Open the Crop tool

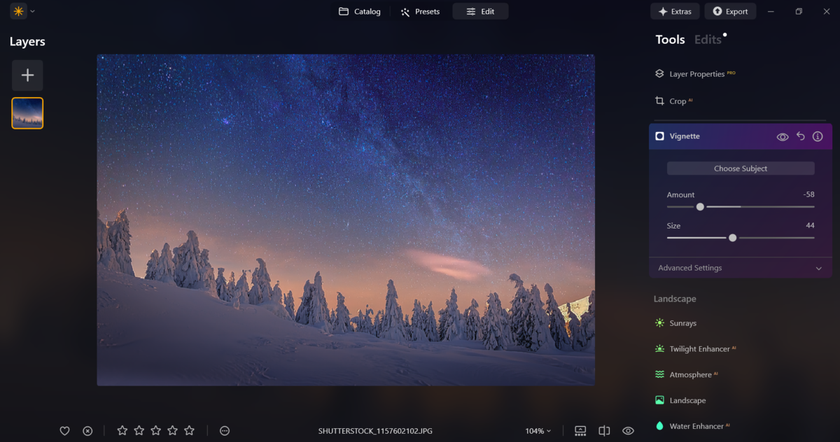(678, 101)
